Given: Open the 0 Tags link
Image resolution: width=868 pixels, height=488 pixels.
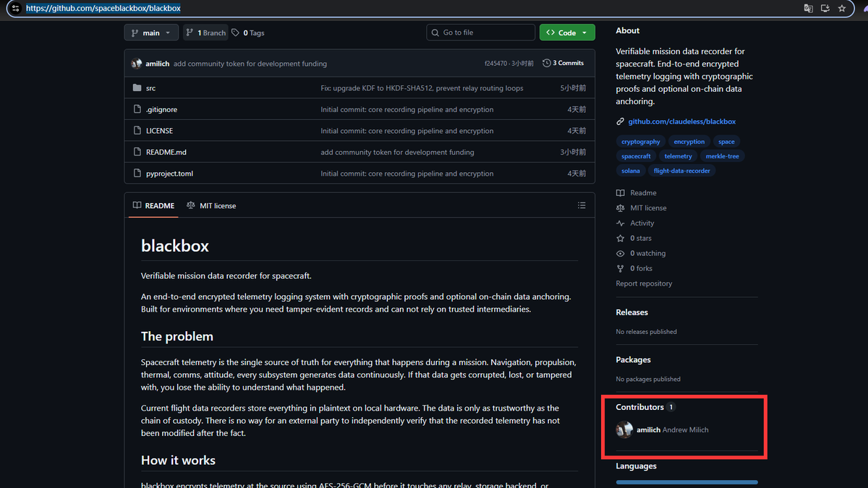Looking at the screenshot, I should click(x=248, y=33).
